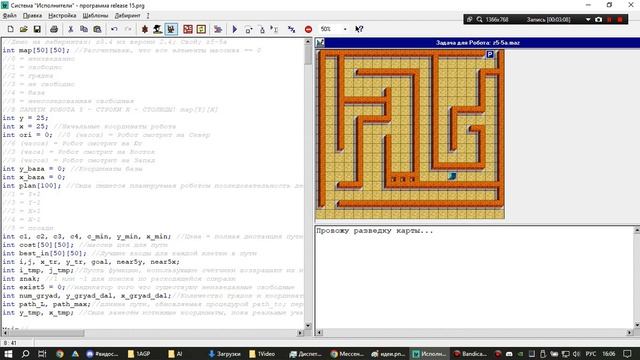The width and height of the screenshot is (640, 360).
Task: Switch to the Bandicam taskbar item
Action: [470, 353]
